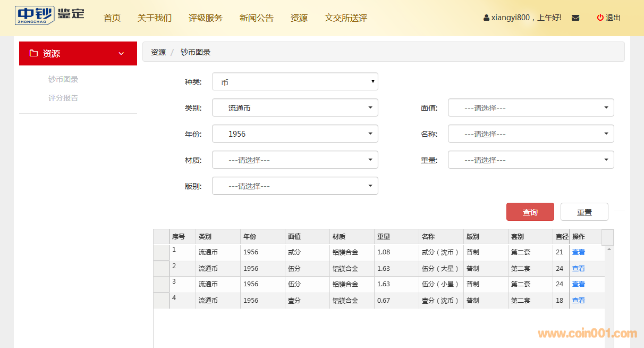644x348 pixels.
Task: Open 评分报告 in the sidebar
Action: 63,98
